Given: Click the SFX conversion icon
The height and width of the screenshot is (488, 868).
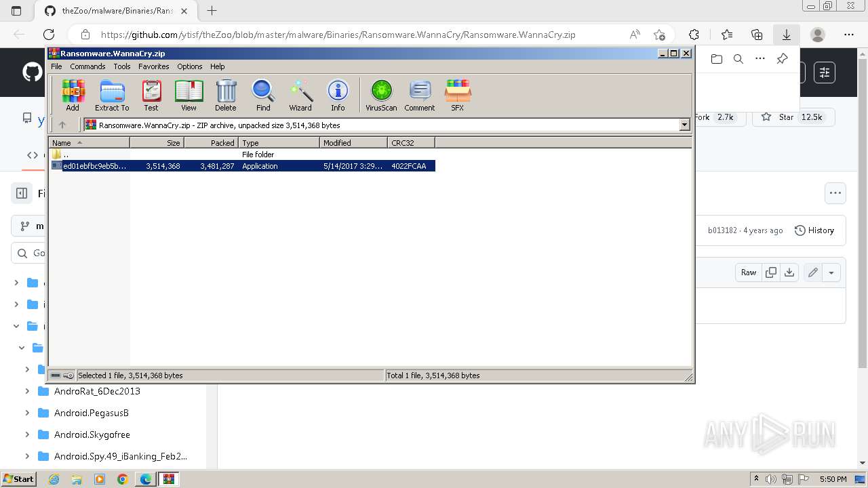Looking at the screenshot, I should click(458, 96).
